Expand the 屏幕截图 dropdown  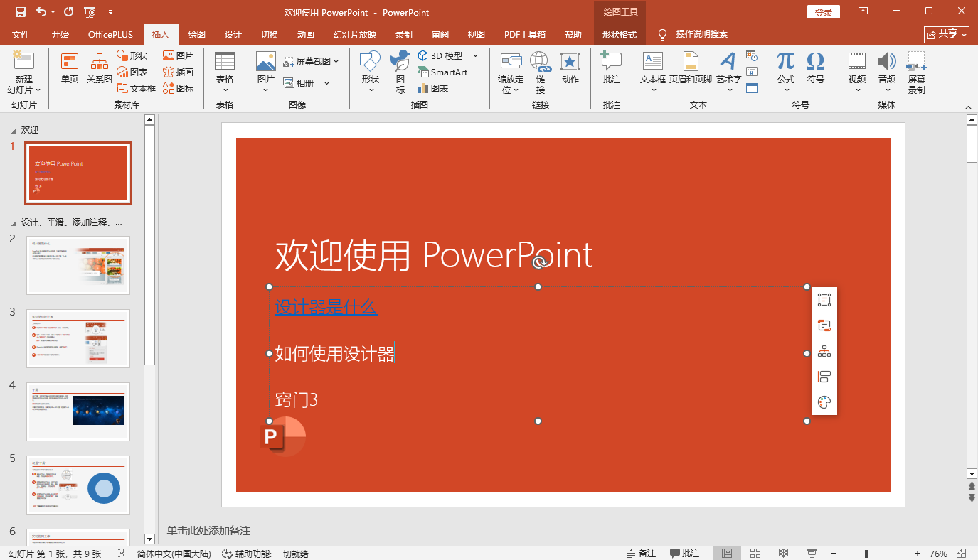tap(336, 62)
